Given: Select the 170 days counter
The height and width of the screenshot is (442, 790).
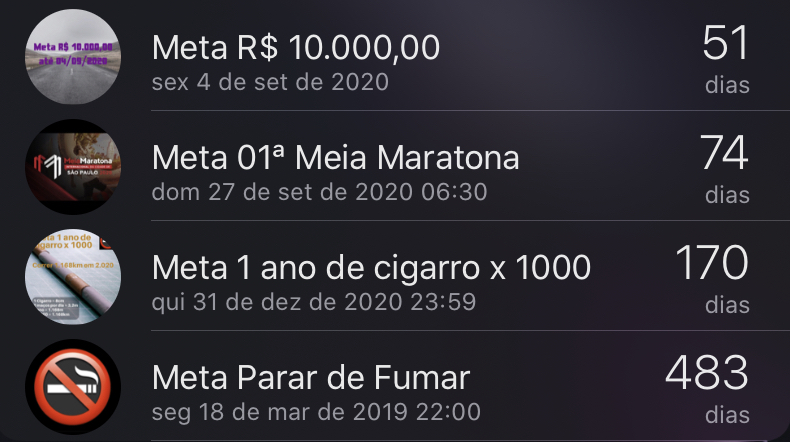Looking at the screenshot, I should click(x=711, y=264).
